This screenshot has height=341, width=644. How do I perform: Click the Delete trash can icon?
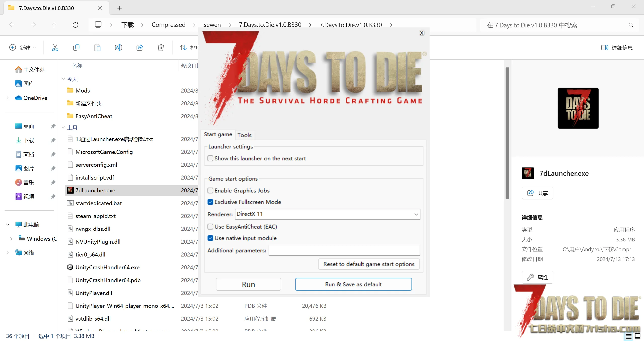161,48
